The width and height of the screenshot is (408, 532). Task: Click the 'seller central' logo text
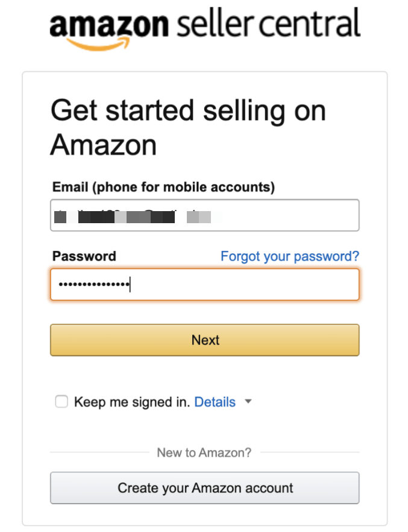[268, 24]
